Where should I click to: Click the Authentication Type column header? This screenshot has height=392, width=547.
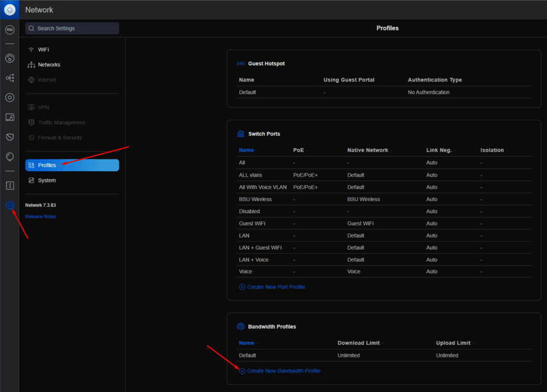(x=435, y=80)
